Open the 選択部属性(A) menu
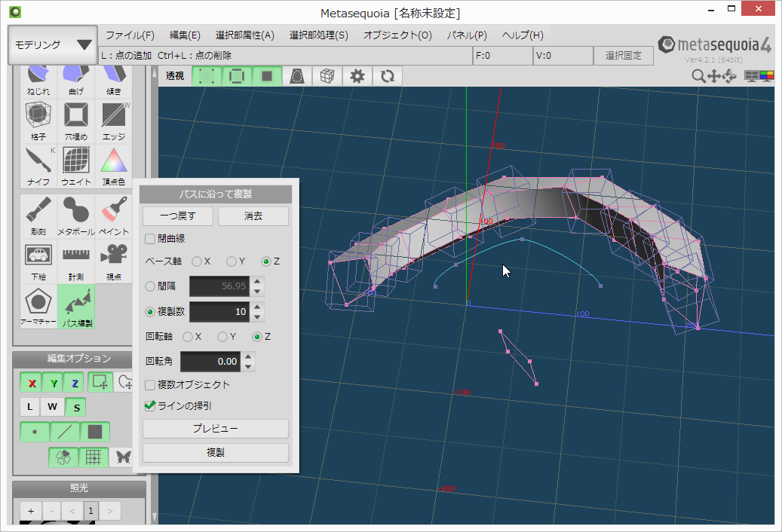 245,35
